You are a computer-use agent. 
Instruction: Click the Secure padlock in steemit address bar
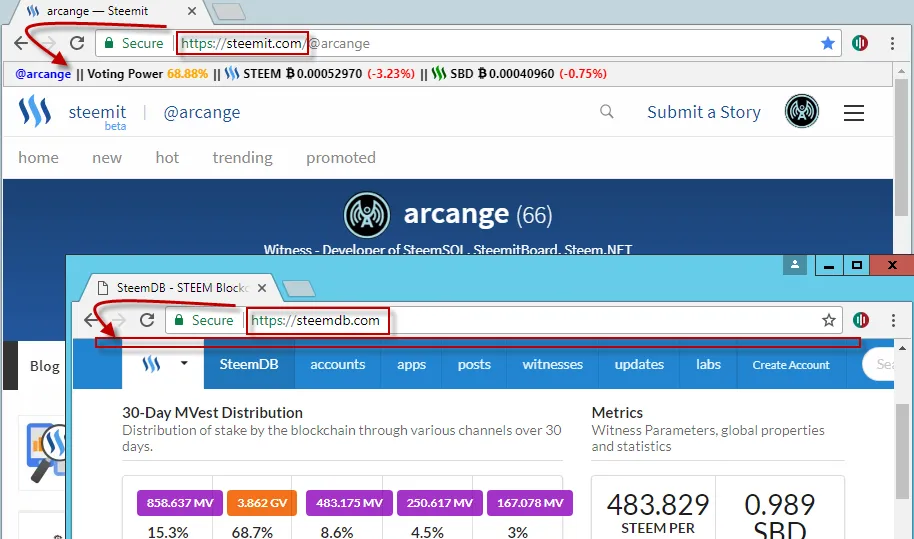[108, 43]
